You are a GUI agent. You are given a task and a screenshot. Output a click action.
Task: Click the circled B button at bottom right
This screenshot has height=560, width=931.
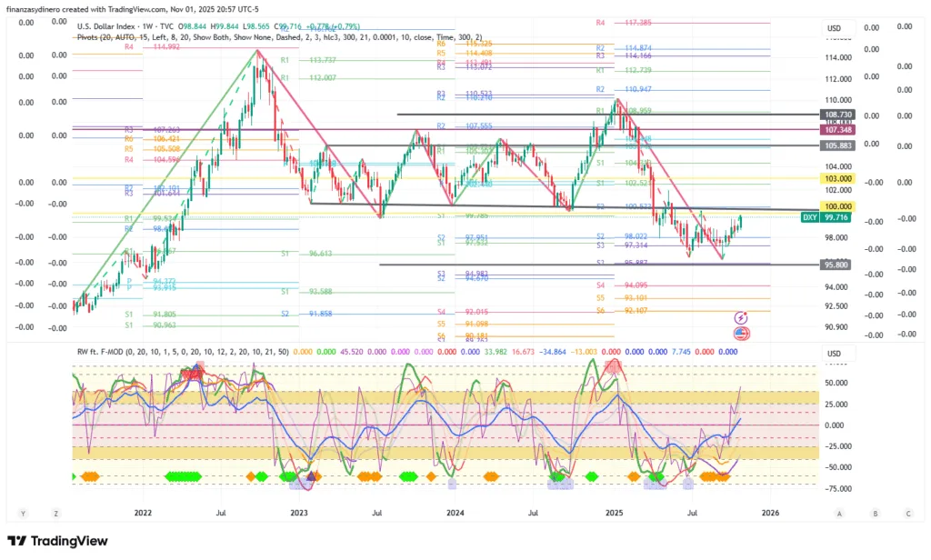[x=874, y=514]
